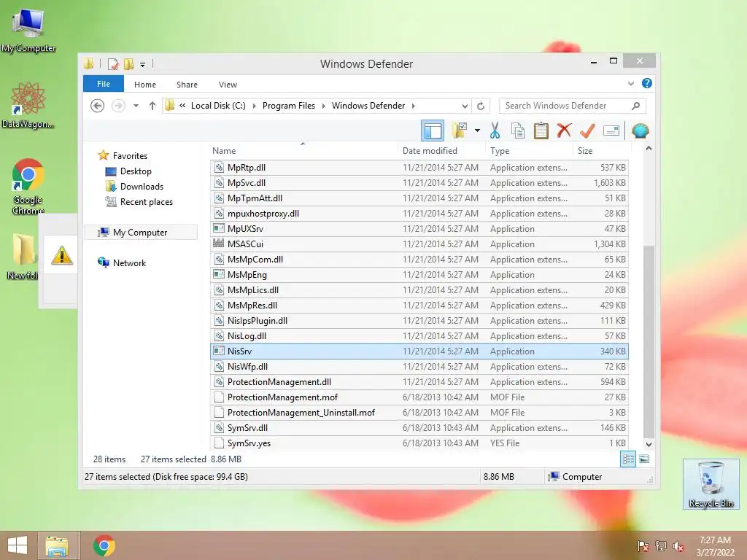Sort by the Size column header
This screenshot has width=747, height=560.
coord(601,151)
